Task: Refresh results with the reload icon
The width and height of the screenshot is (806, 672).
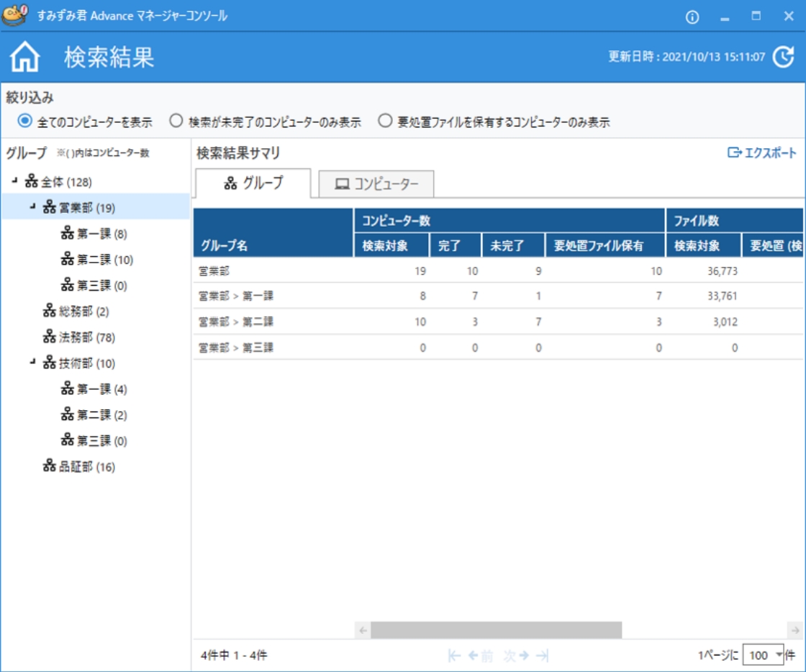Action: (x=784, y=57)
